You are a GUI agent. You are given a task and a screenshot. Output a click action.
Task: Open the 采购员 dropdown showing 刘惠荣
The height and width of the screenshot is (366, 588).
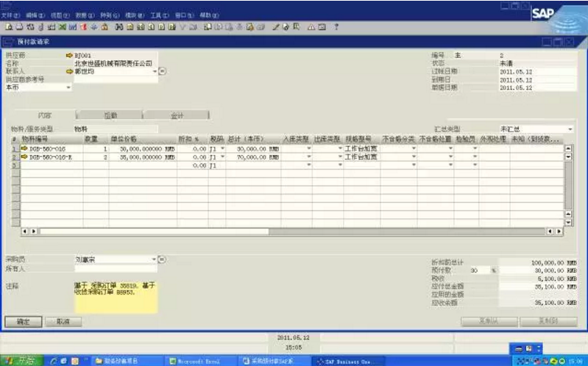154,259
